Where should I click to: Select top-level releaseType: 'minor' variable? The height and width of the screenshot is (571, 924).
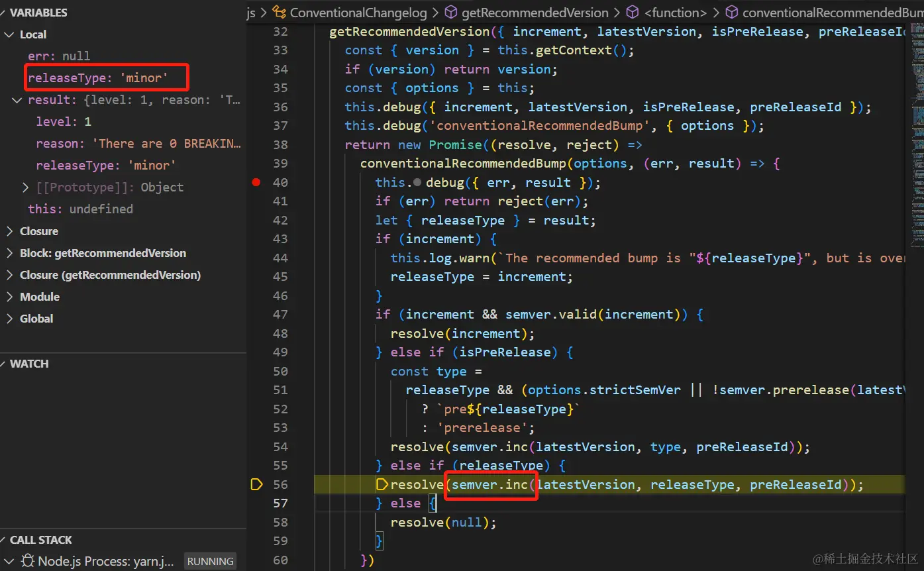[x=123, y=78]
